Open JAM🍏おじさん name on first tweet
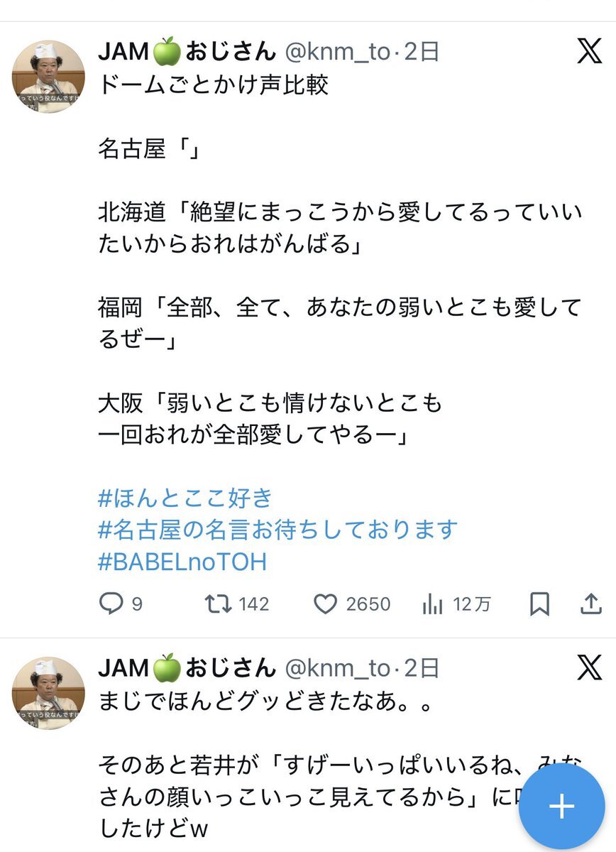 point(186,51)
